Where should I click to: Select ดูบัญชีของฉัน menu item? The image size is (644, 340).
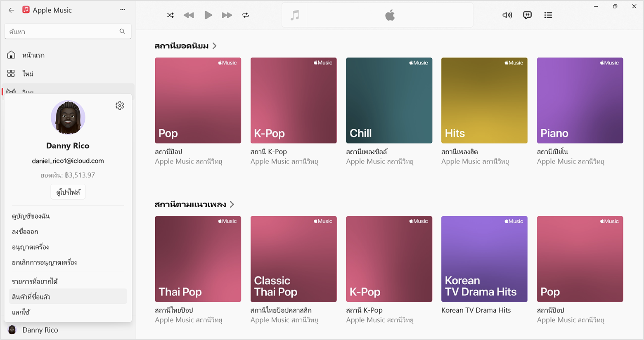coord(68,216)
